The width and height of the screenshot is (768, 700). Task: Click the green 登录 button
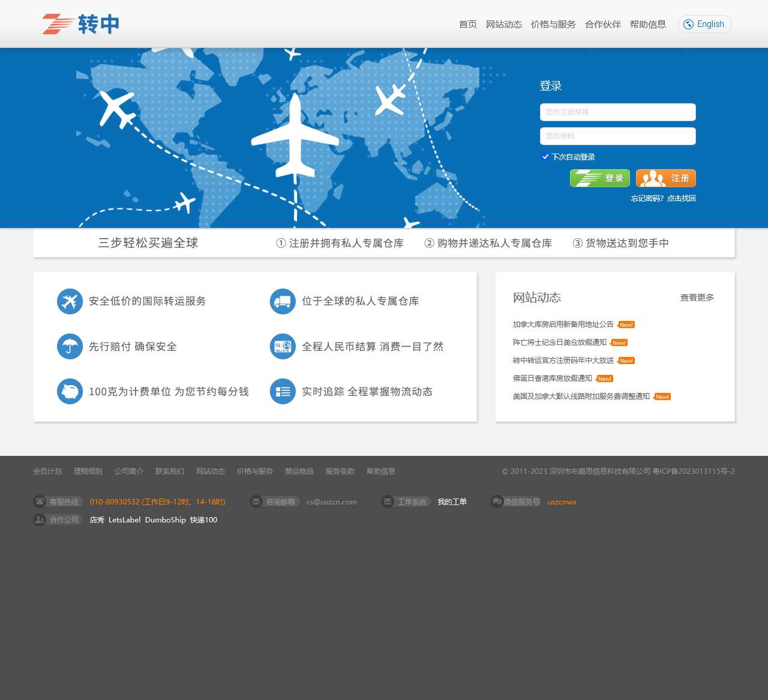[x=600, y=178]
